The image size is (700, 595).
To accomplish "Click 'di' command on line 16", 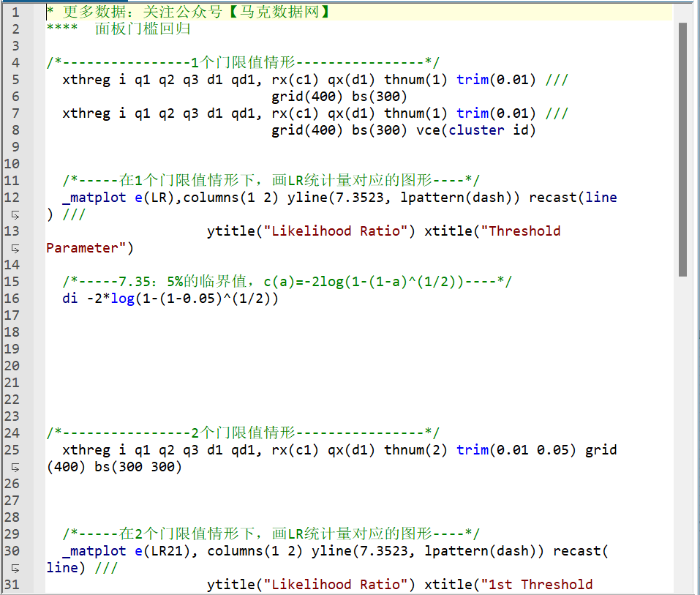I will [x=69, y=299].
